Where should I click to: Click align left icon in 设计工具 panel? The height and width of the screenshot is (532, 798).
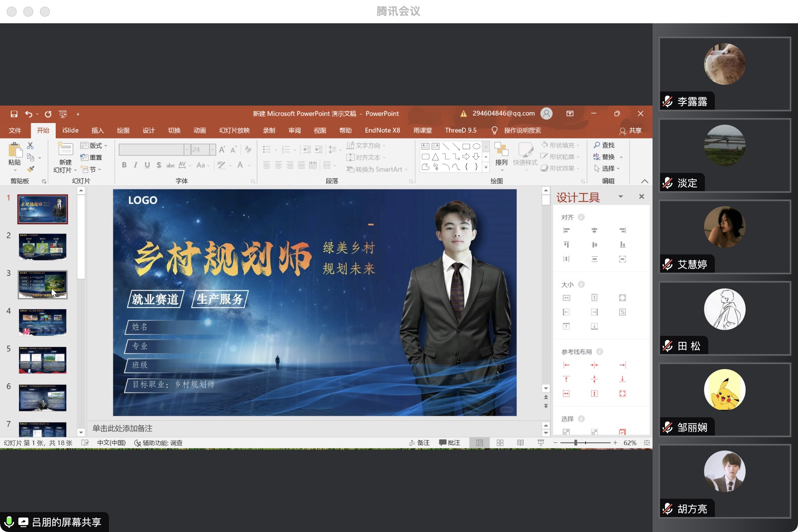(x=566, y=230)
